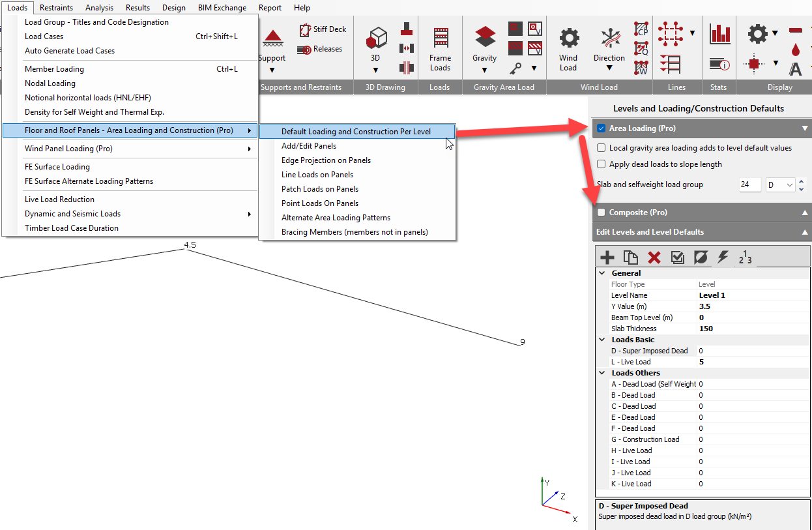Click the levels frame icon in Lines
The width and height of the screenshot is (812, 530).
[671, 64]
